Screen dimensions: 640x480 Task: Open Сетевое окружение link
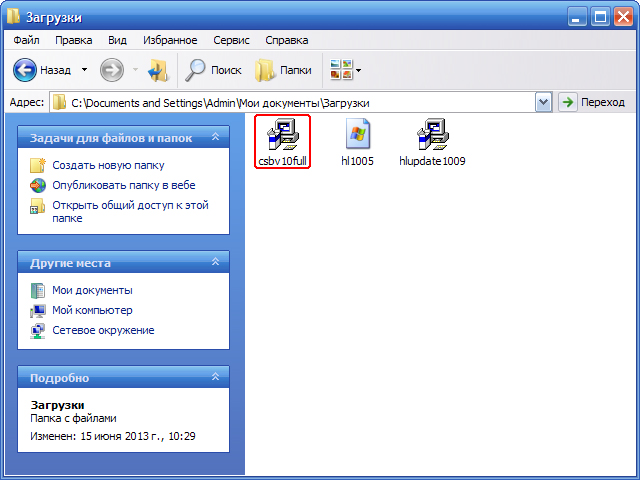(103, 330)
